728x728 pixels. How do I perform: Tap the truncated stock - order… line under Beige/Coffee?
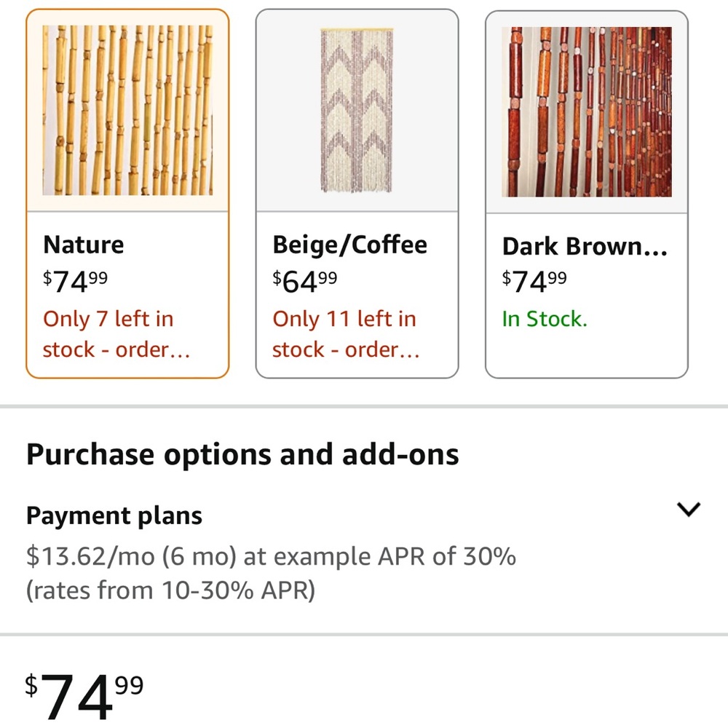coord(346,349)
